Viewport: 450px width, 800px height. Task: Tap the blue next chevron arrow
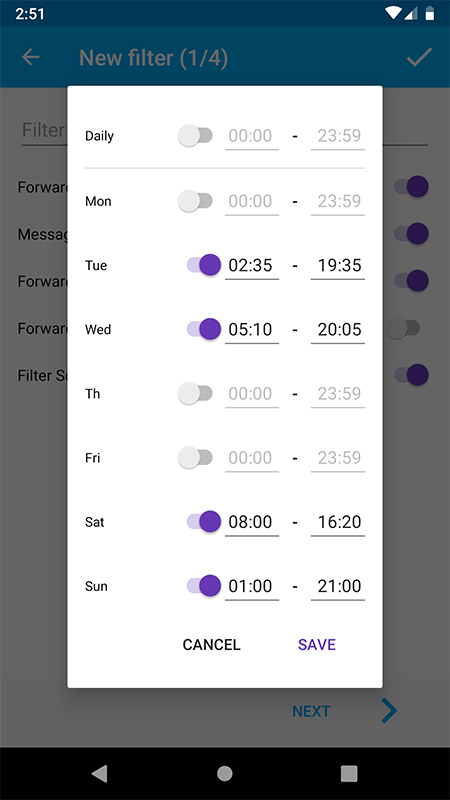tap(389, 711)
